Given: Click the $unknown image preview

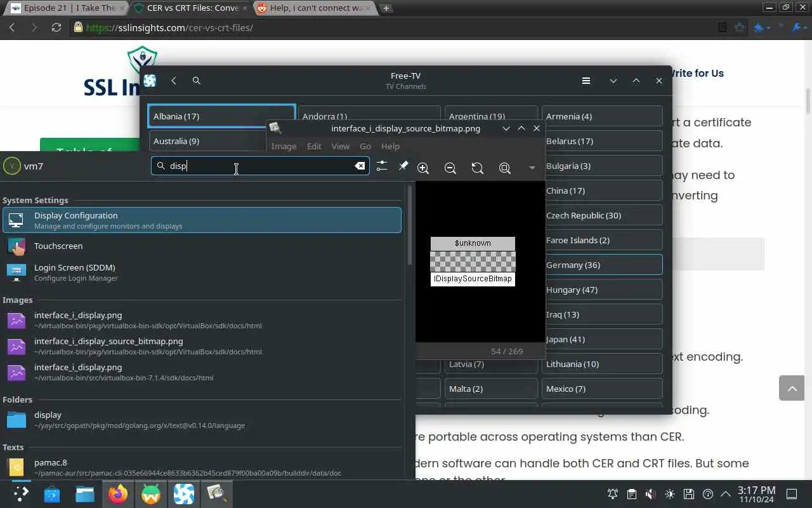Looking at the screenshot, I should click(x=473, y=262).
